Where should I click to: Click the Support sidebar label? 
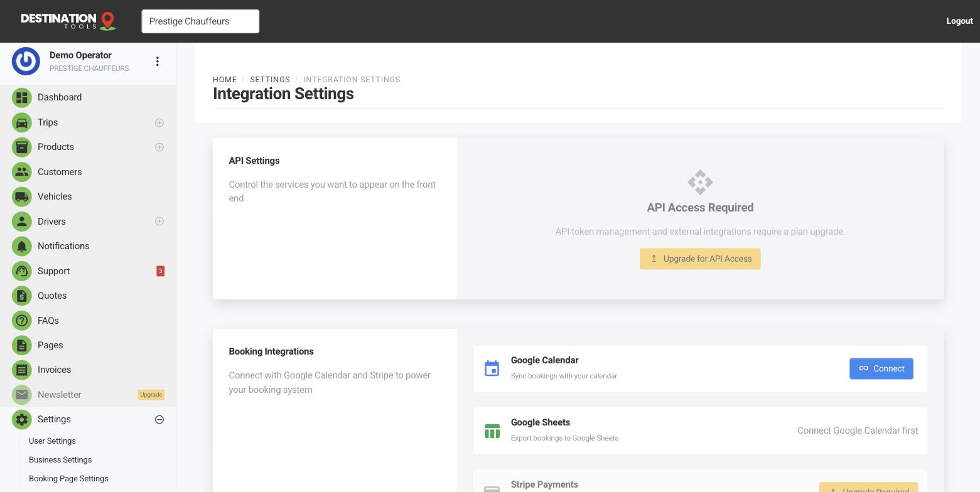point(53,271)
